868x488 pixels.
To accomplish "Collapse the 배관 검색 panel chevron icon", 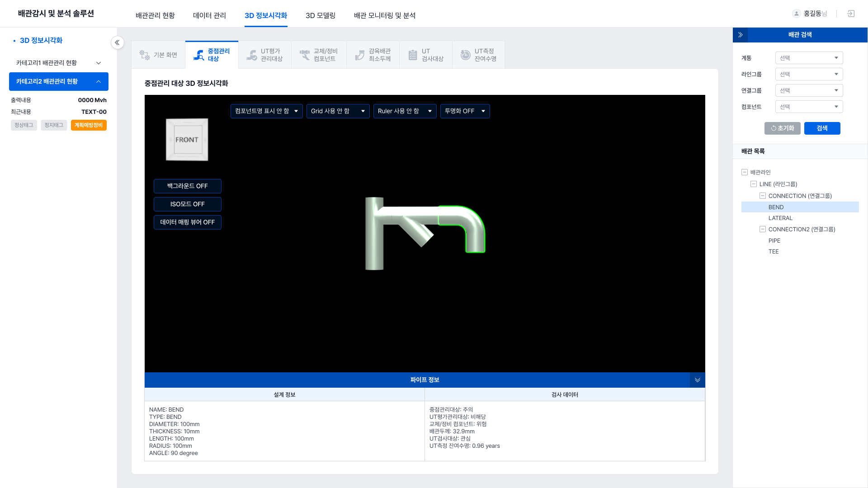I will tap(740, 35).
